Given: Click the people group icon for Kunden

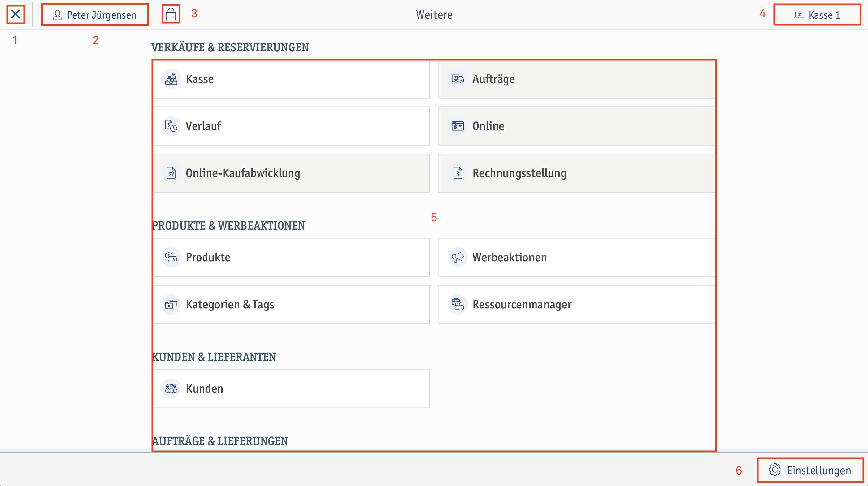Looking at the screenshot, I should click(171, 388).
